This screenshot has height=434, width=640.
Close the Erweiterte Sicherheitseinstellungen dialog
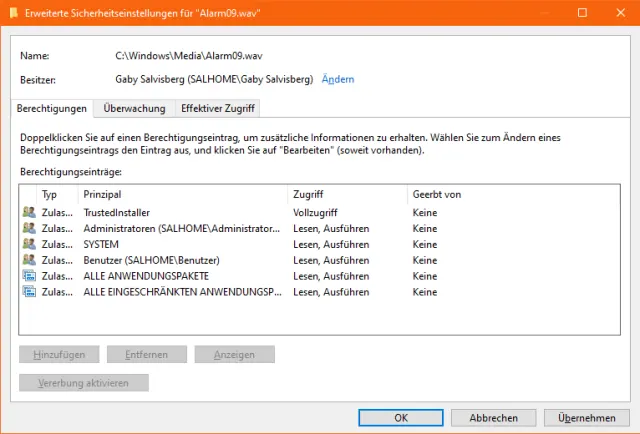(621, 13)
